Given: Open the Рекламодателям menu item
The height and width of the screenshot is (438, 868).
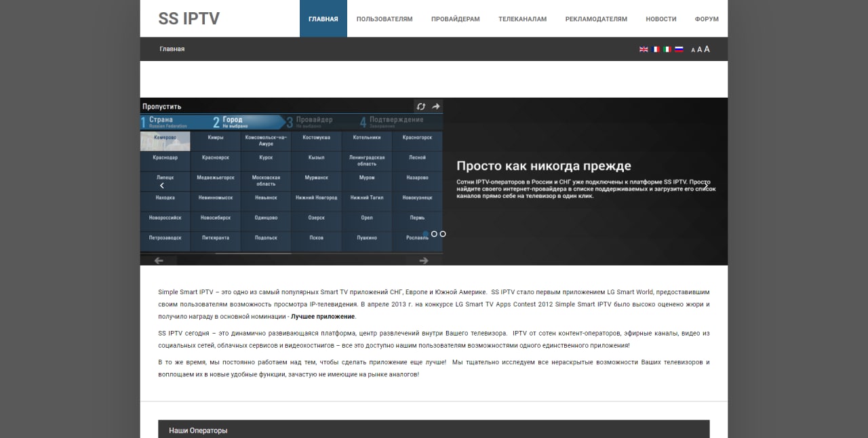Looking at the screenshot, I should (x=596, y=19).
